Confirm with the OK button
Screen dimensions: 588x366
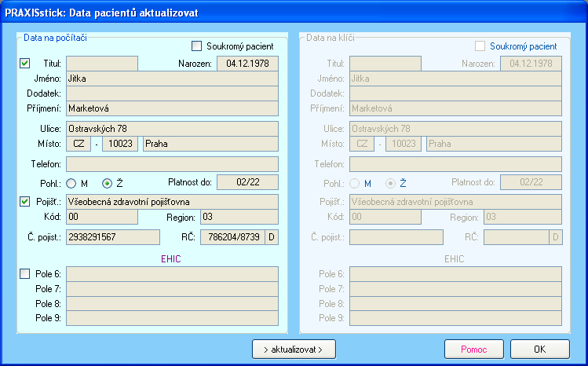[539, 348]
